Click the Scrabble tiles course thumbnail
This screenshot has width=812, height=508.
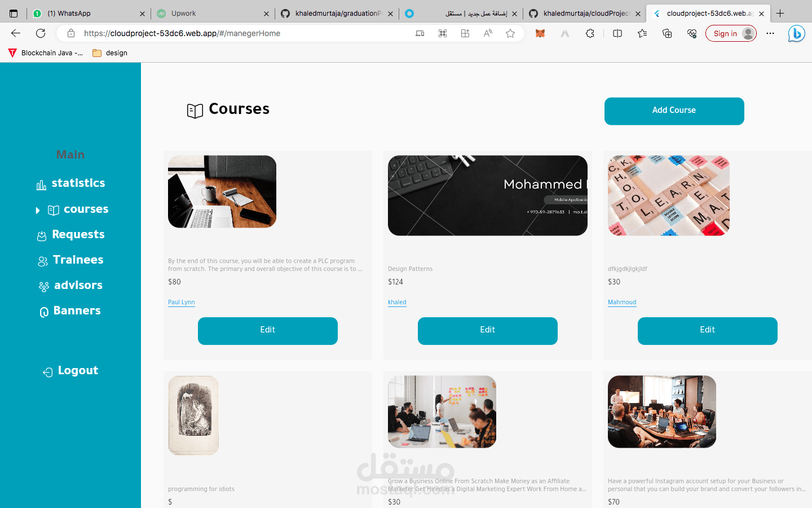click(x=669, y=196)
